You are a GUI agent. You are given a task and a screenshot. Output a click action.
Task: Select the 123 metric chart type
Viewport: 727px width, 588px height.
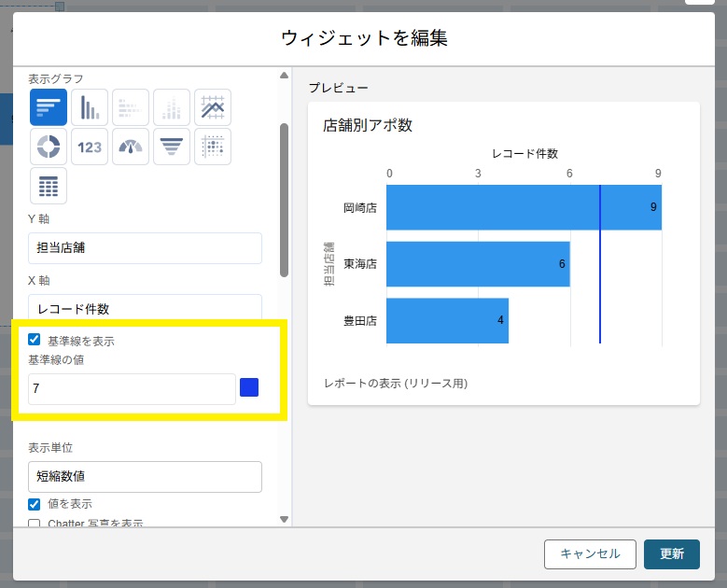tap(90, 147)
